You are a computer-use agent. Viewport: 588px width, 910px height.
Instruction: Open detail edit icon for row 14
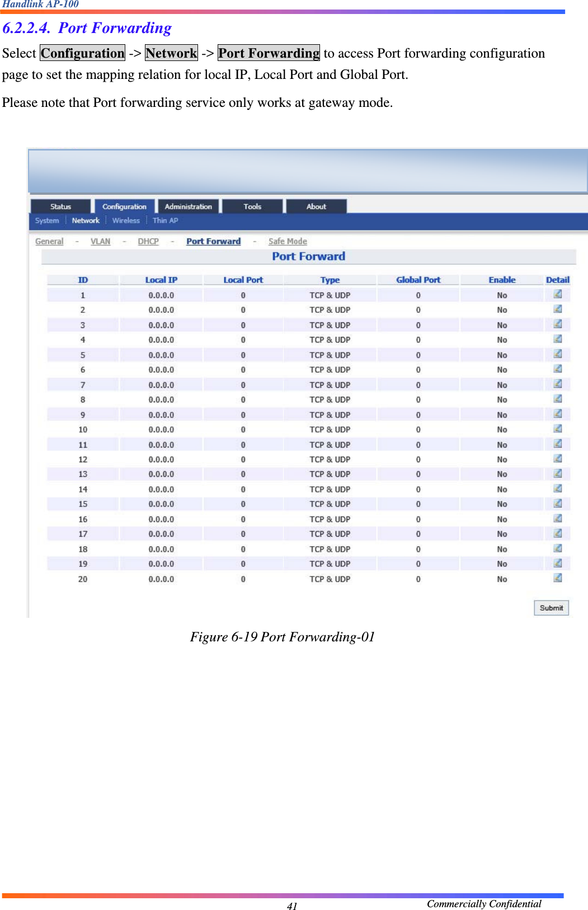pyautogui.click(x=558, y=489)
